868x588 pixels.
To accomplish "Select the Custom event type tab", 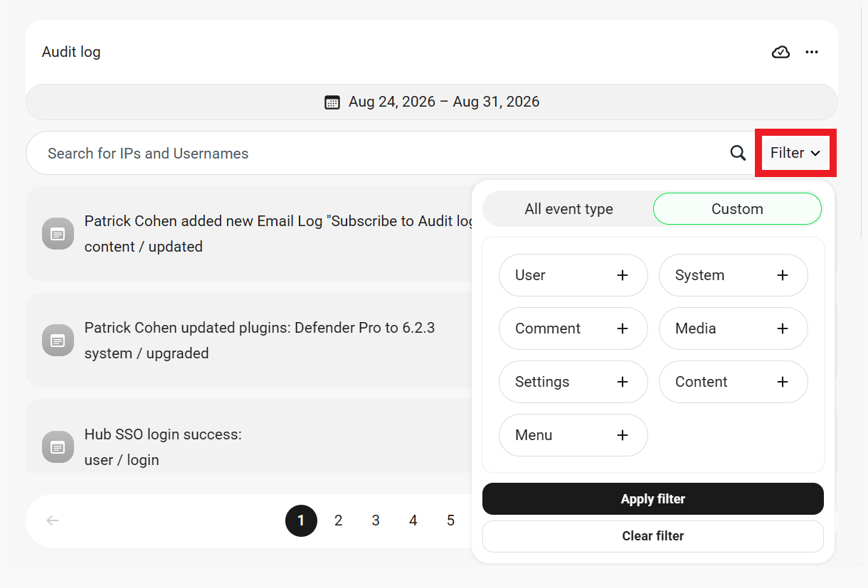I will coord(737,209).
